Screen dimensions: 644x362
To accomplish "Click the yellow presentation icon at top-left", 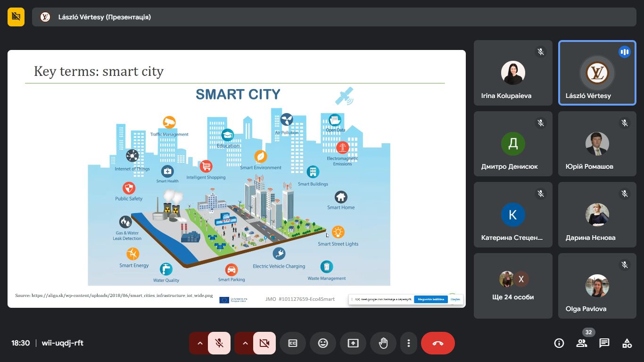I will [16, 17].
